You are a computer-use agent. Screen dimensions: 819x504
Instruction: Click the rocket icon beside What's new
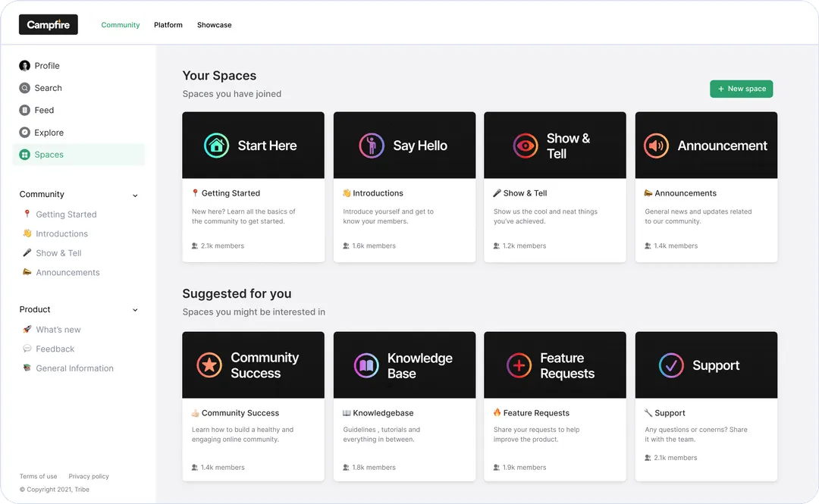click(x=27, y=329)
